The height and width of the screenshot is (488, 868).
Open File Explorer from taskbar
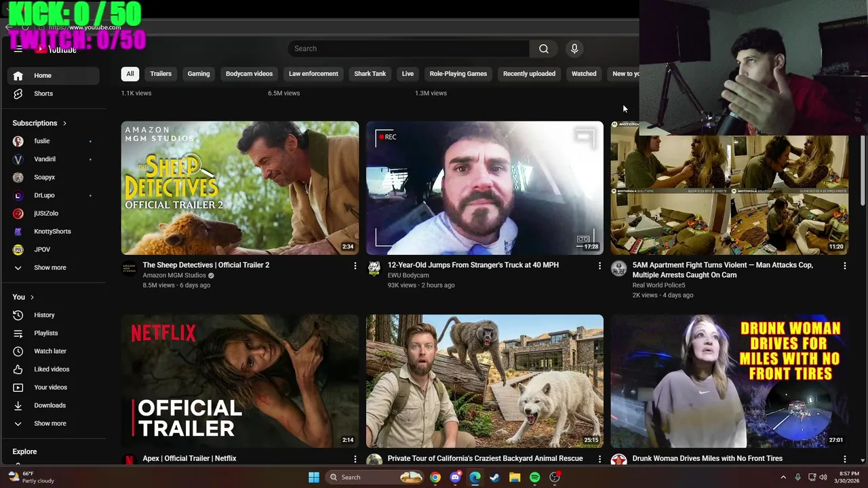(515, 477)
